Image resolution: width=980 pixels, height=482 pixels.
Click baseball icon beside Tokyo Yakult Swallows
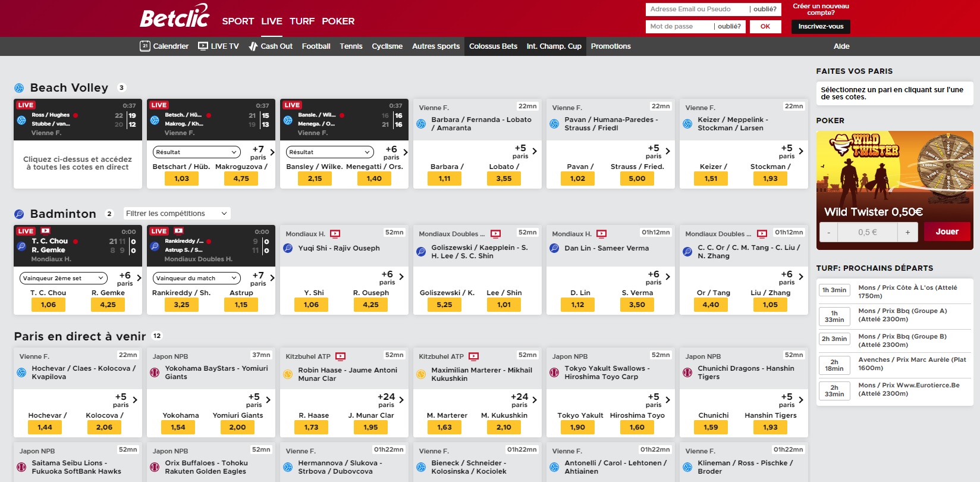click(554, 373)
